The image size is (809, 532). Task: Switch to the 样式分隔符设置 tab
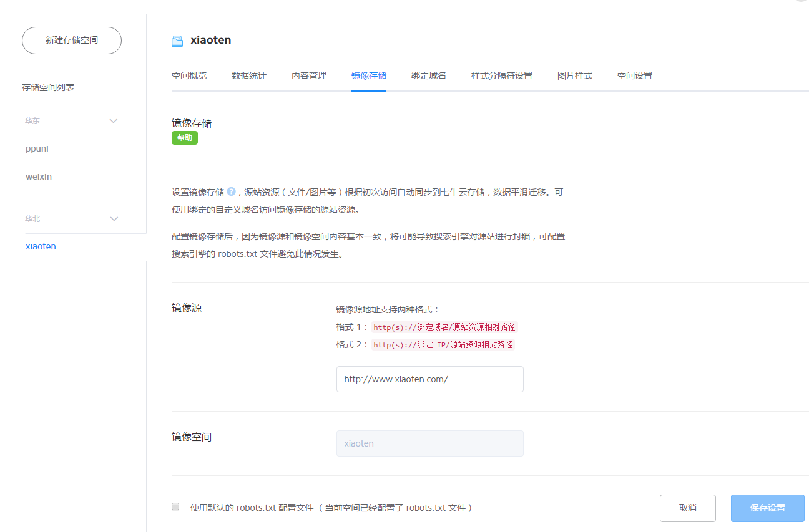click(502, 75)
